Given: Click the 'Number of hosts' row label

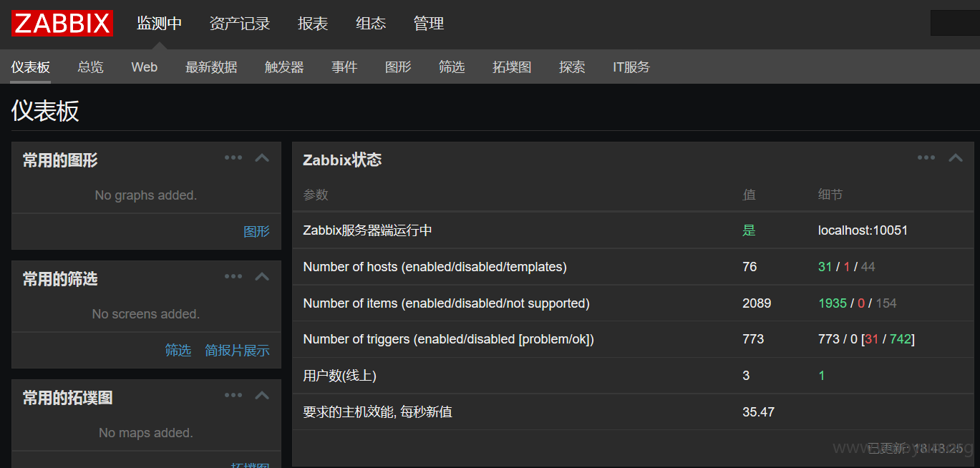Looking at the screenshot, I should [x=435, y=267].
